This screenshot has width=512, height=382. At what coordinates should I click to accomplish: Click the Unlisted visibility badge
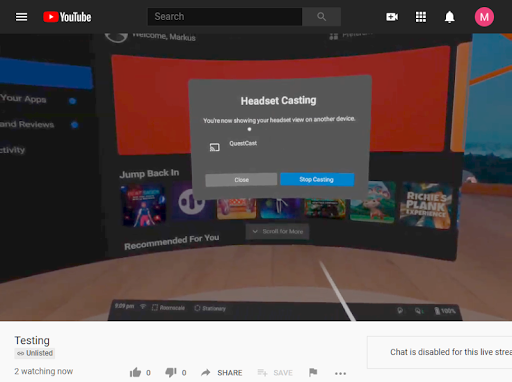(x=35, y=353)
